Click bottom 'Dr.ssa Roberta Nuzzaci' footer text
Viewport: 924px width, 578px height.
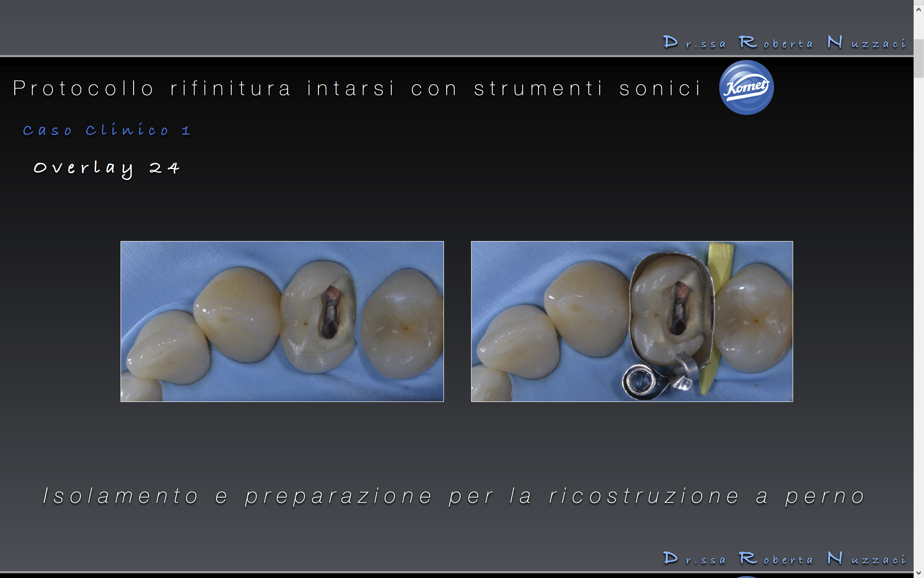tap(785, 558)
